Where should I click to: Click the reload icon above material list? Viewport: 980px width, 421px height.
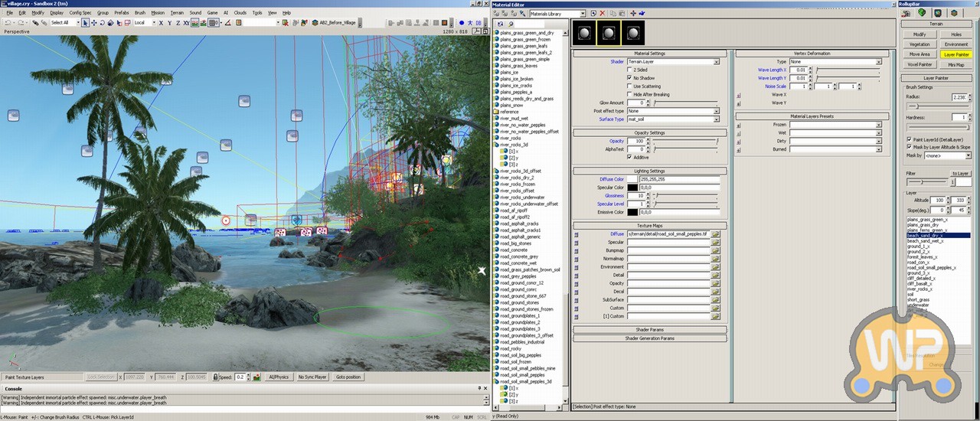(500, 24)
